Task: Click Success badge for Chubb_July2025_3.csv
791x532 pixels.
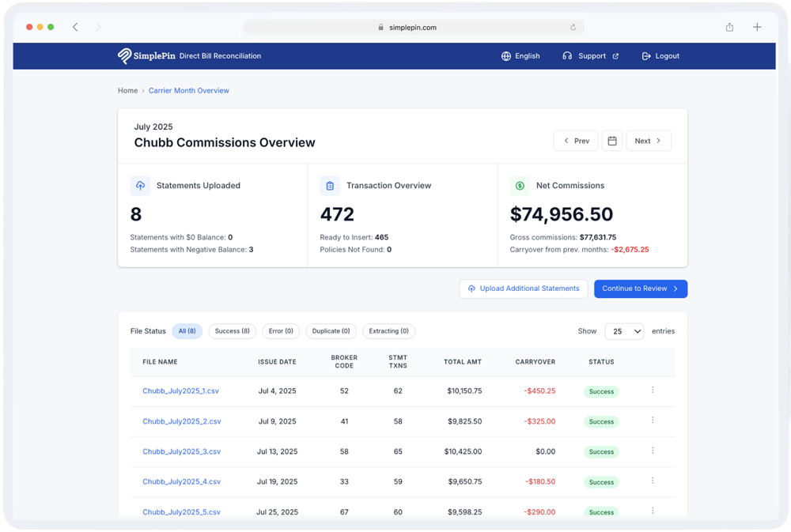Action: coord(601,452)
